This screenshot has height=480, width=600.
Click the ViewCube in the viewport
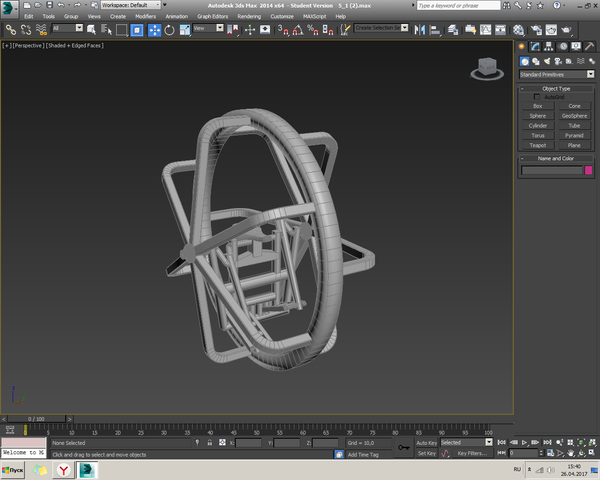(485, 68)
